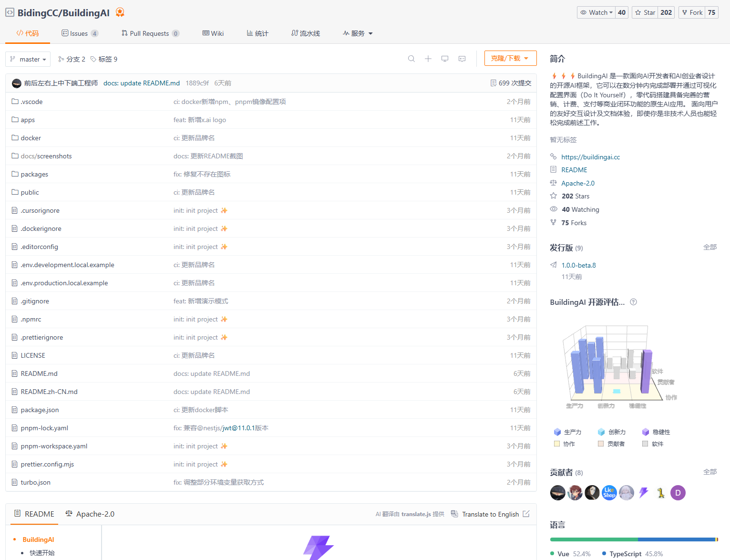The height and width of the screenshot is (560, 730).
Task: Open the packages folder
Action: [34, 175]
